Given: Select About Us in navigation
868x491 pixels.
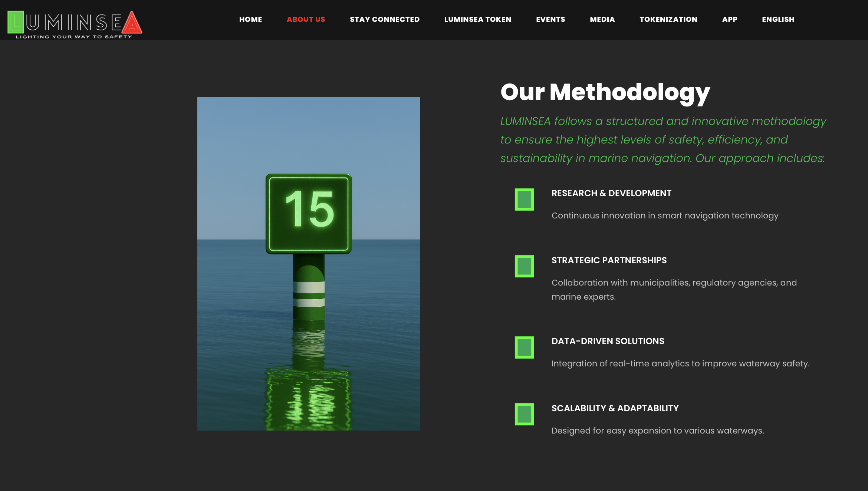Looking at the screenshot, I should pos(306,19).
